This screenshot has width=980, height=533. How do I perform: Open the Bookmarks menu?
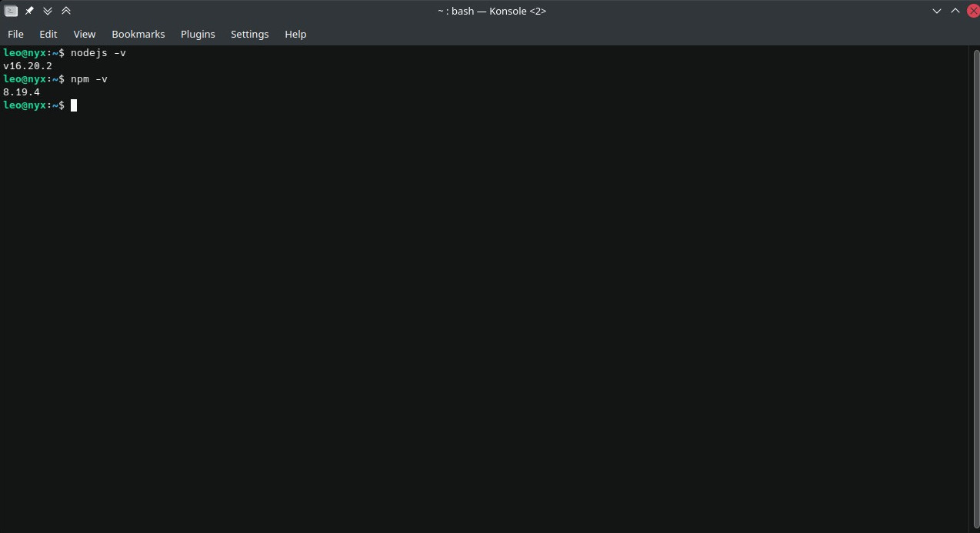tap(138, 34)
